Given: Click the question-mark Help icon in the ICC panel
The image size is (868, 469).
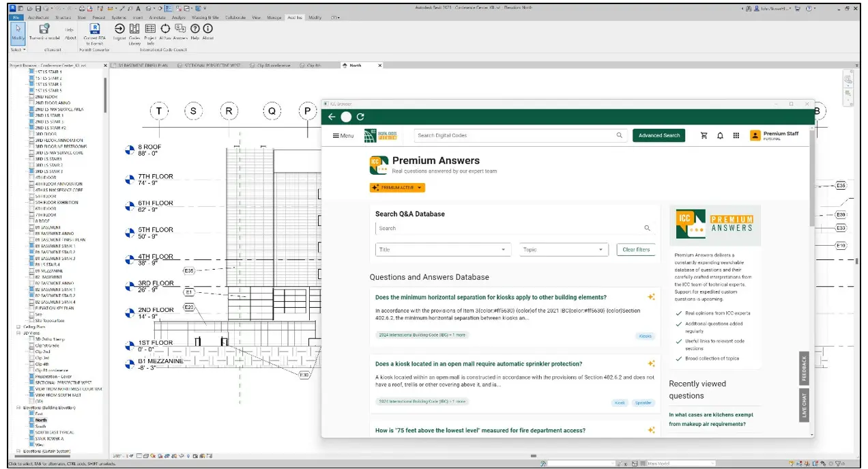Looking at the screenshot, I should 195,29.
